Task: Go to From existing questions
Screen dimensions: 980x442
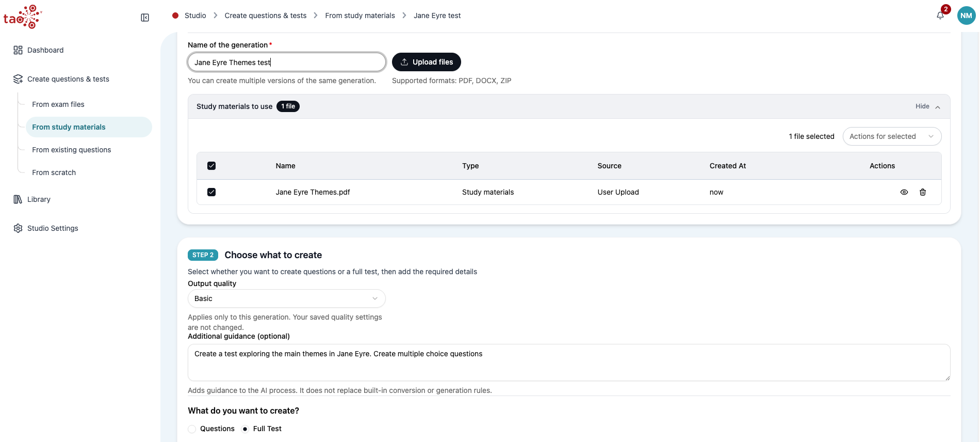Action: (72, 150)
